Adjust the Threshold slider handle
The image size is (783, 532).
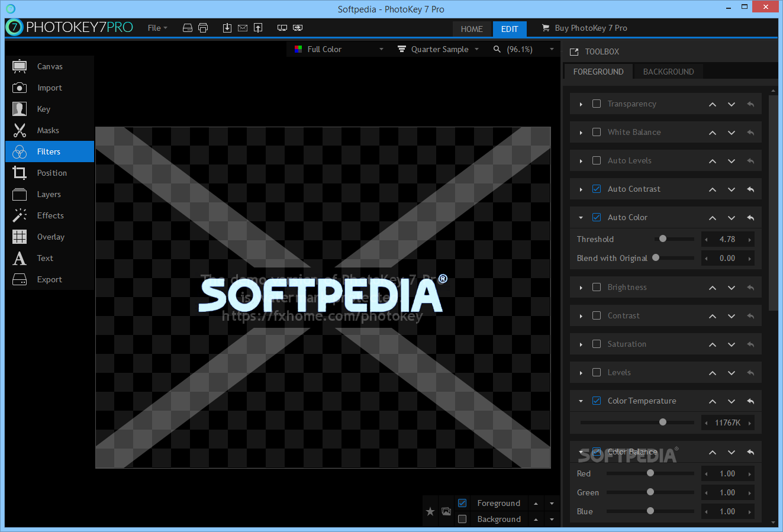coord(663,239)
